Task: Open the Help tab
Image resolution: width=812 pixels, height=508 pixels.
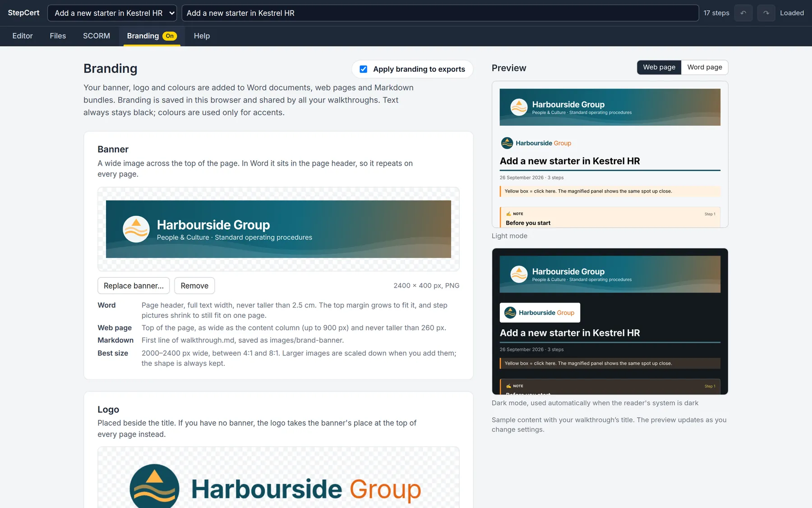Action: click(x=202, y=36)
